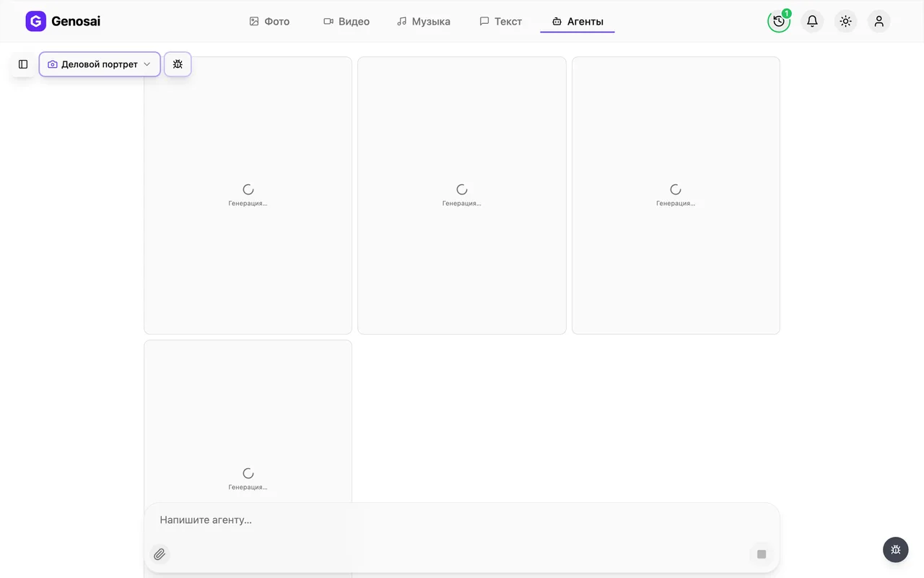This screenshot has height=578, width=924.
Task: Open the generation history clock icon
Action: [779, 22]
